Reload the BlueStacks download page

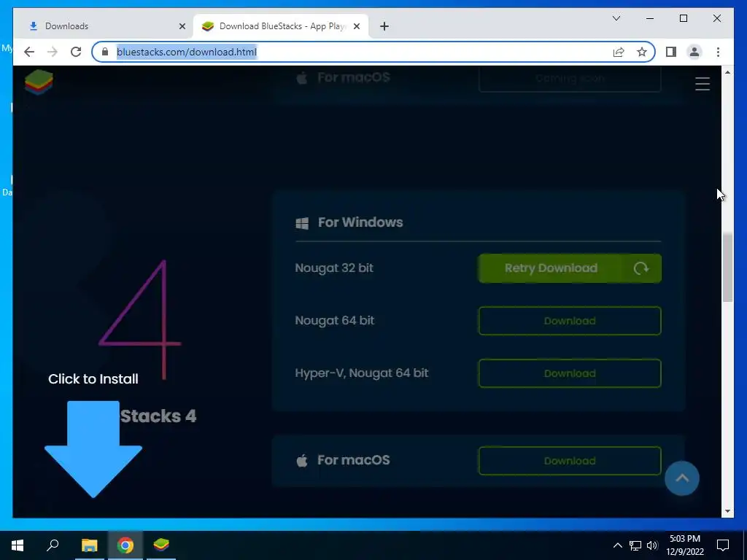point(76,52)
